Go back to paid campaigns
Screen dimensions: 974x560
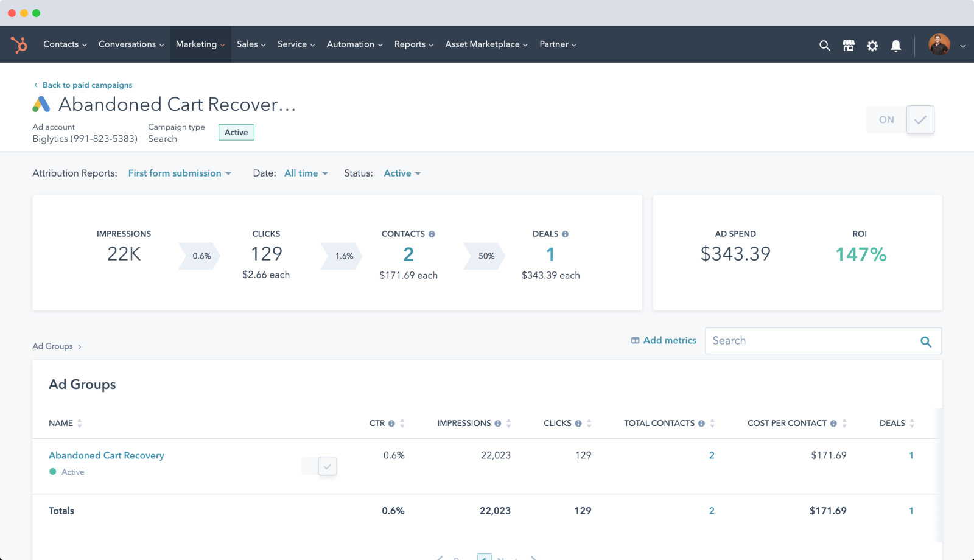87,85
